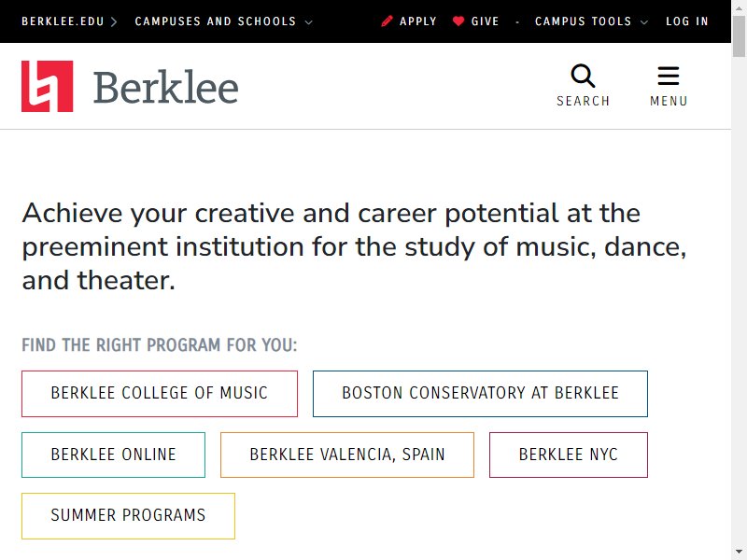Viewport: 747px width, 560px height.
Task: Click the red heart Give icon
Action: (458, 21)
